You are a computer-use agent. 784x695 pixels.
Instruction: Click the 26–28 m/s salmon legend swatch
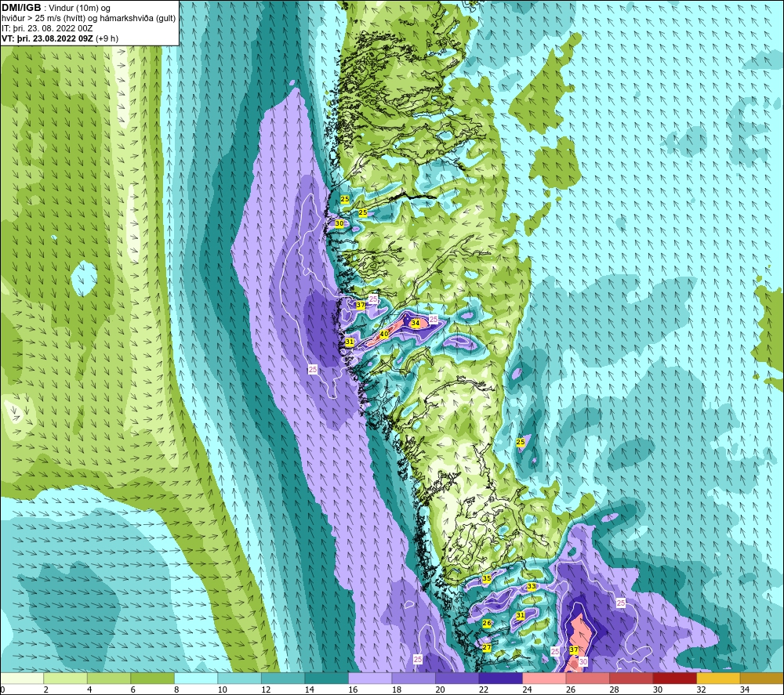click(587, 679)
